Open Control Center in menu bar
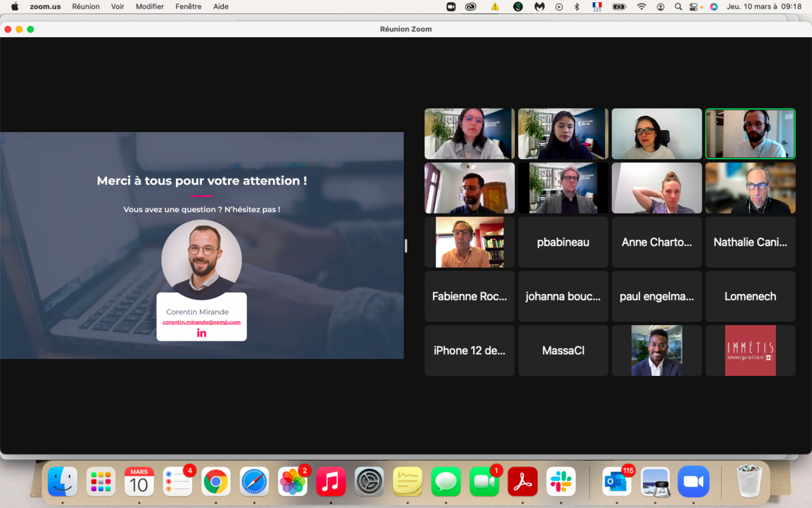Screen dimensions: 812x508 click(696, 7)
